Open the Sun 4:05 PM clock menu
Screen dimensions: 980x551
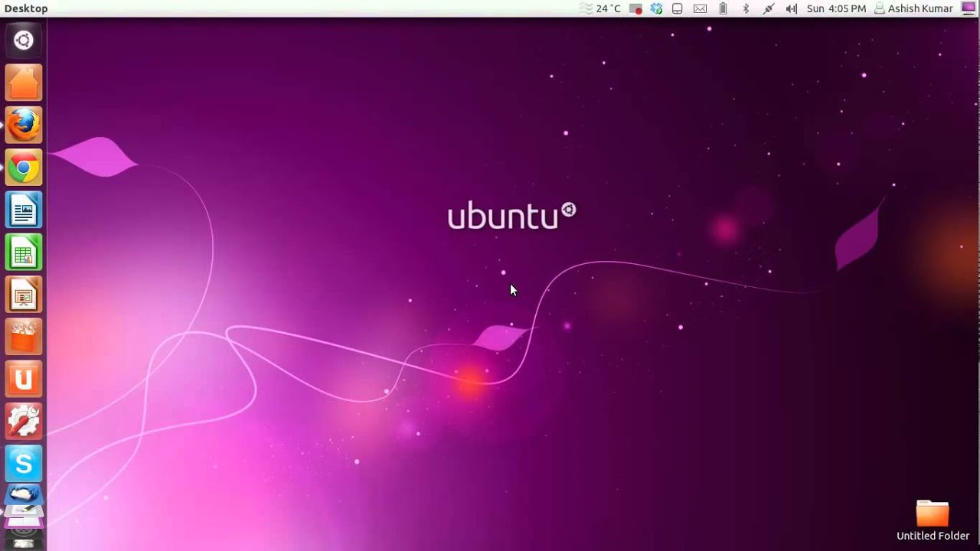click(836, 8)
